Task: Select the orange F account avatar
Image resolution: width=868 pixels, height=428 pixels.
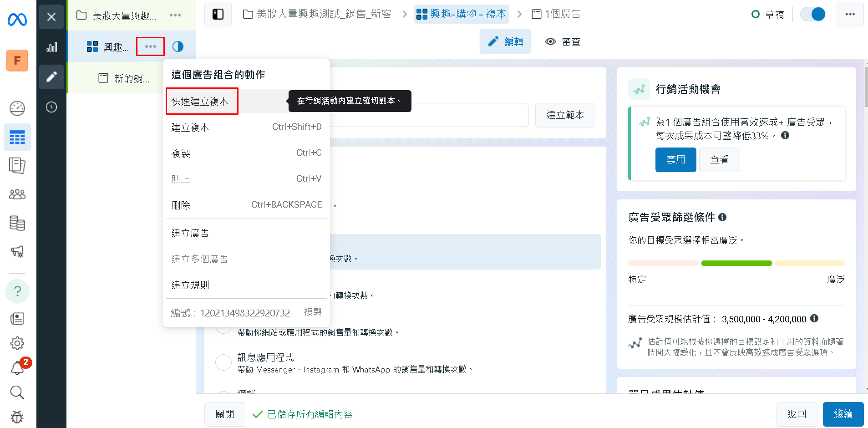Action: (x=17, y=61)
